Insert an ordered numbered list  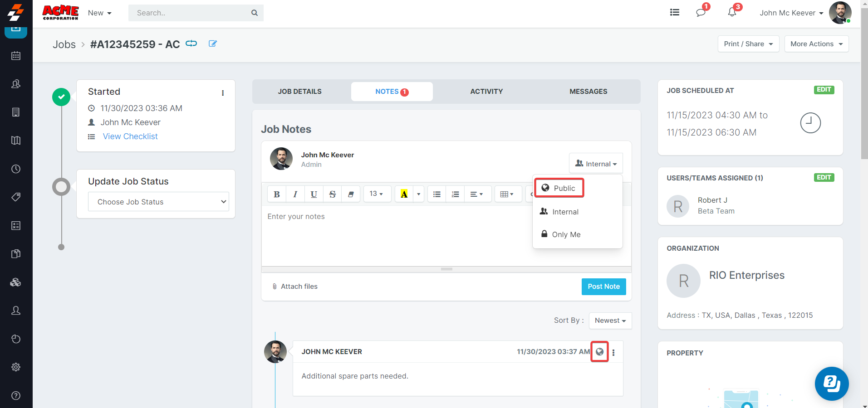click(456, 194)
